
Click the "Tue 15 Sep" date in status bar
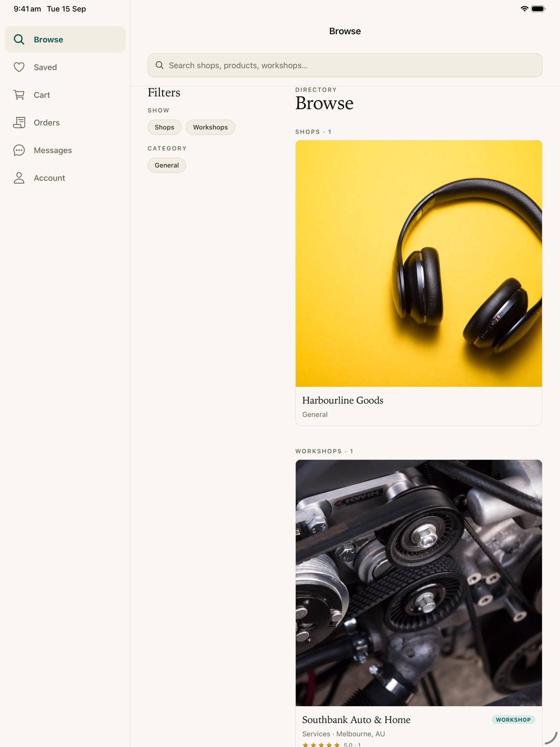(x=66, y=9)
